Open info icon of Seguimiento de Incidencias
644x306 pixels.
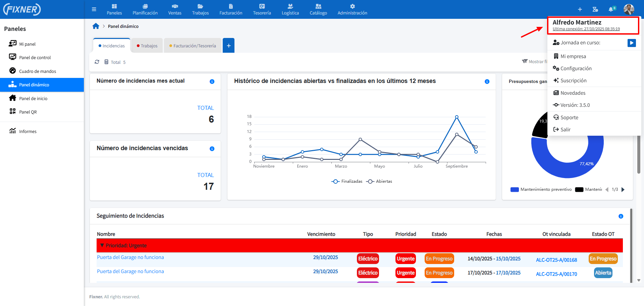click(x=621, y=216)
